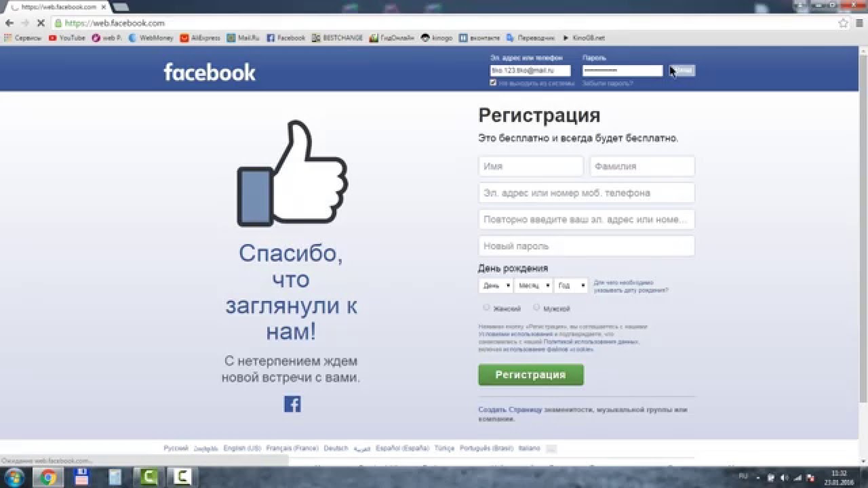Switch to the web.facebook.com browser tab
The image size is (868, 488).
tap(58, 7)
